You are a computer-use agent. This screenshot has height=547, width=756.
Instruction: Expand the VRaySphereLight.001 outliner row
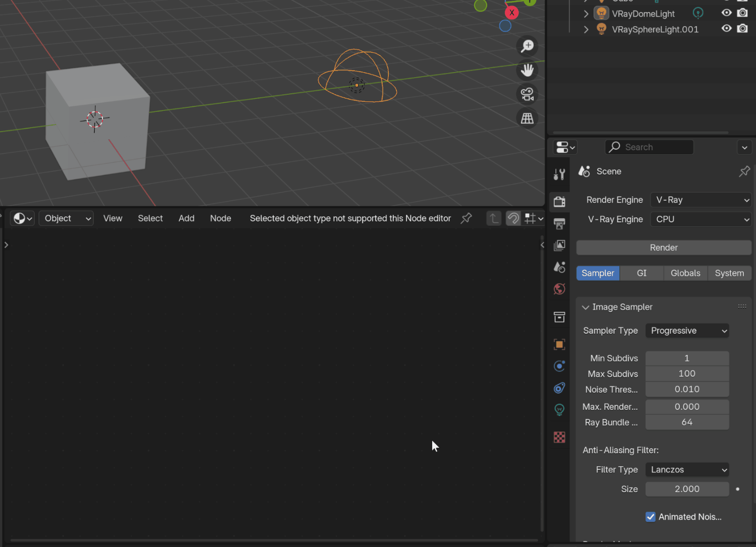pos(586,30)
